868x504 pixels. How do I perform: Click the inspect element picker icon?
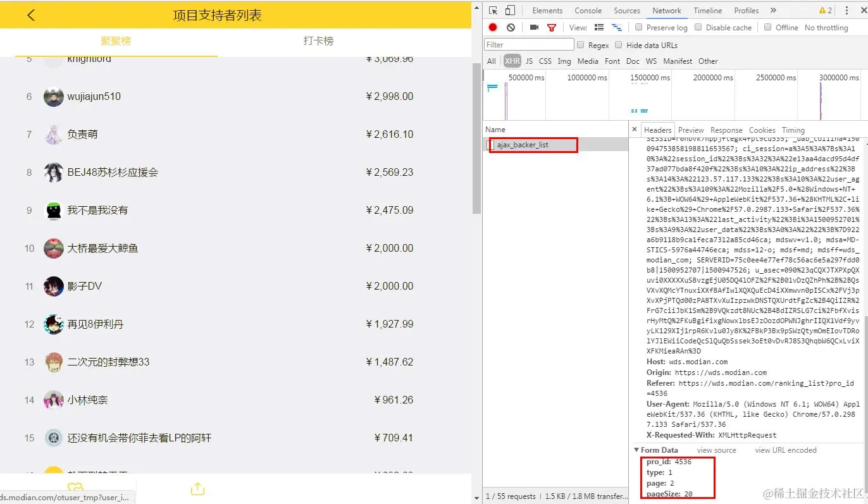coord(493,11)
